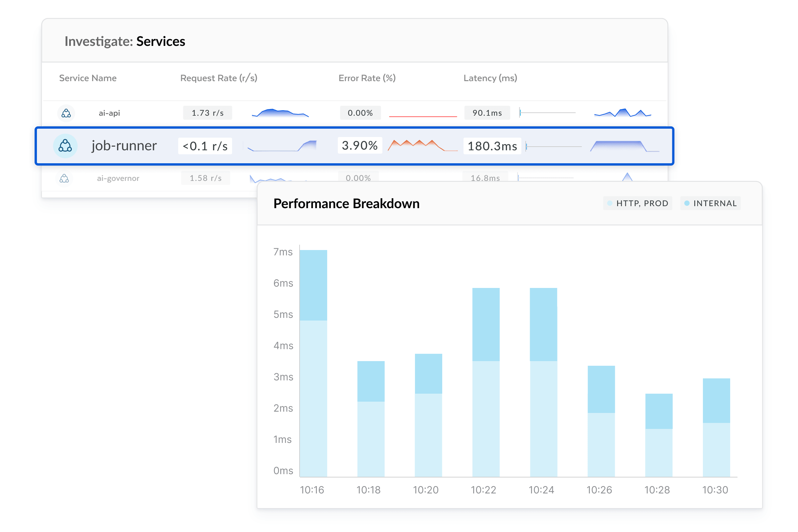
Task: Click the 10:16 bar in Performance Breakdown
Action: tap(314, 364)
